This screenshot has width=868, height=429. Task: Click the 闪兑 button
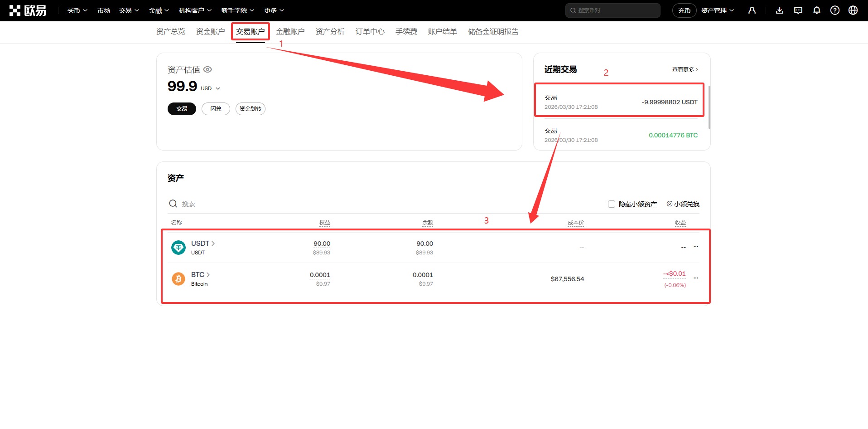point(216,109)
